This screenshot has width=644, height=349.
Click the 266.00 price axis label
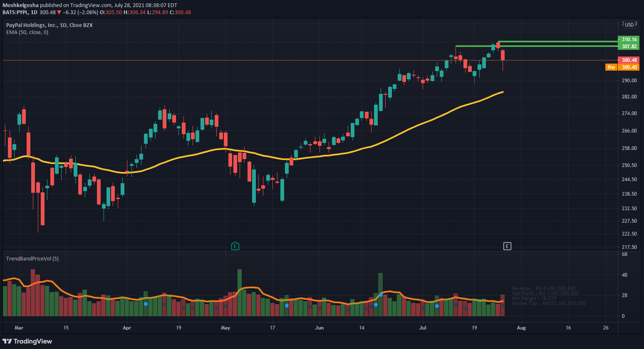coord(629,131)
